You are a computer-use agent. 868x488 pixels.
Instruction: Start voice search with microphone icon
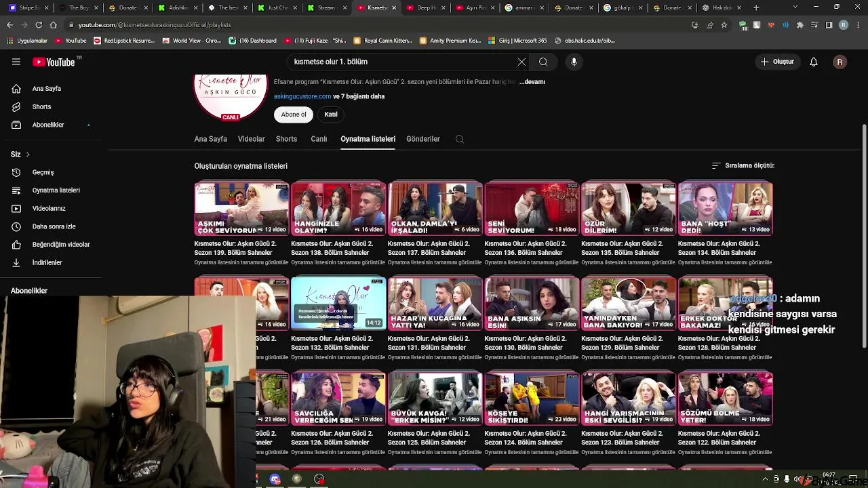[574, 62]
